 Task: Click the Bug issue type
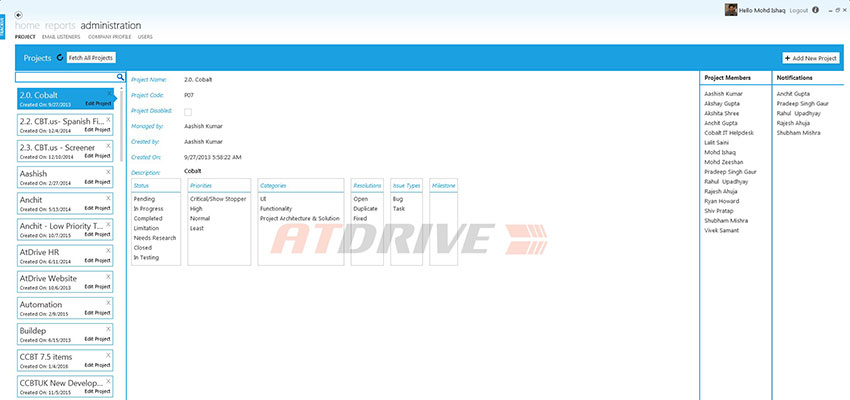click(397, 199)
